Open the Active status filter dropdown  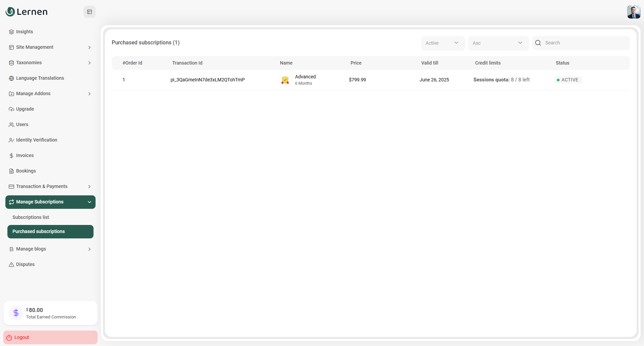pyautogui.click(x=442, y=43)
